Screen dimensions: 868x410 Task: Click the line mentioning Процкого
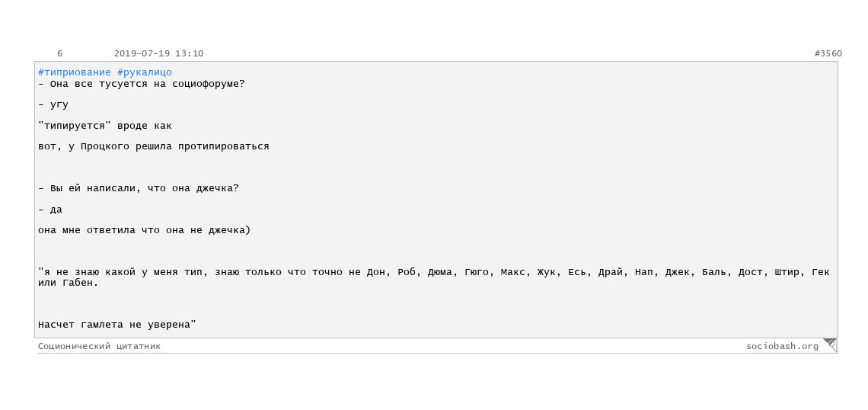[x=153, y=147]
